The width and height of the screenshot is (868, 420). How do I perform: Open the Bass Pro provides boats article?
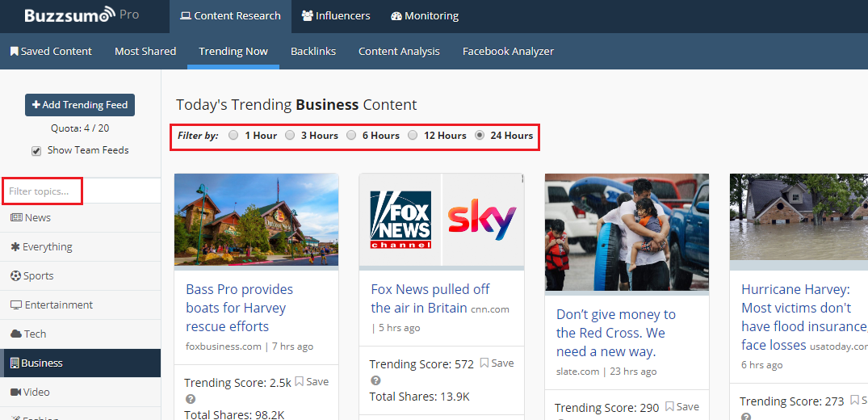240,308
